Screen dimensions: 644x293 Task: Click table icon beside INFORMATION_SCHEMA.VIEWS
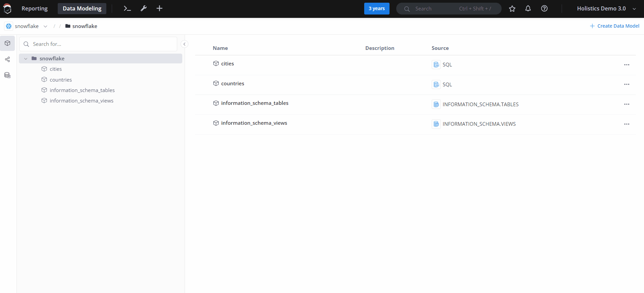436,124
